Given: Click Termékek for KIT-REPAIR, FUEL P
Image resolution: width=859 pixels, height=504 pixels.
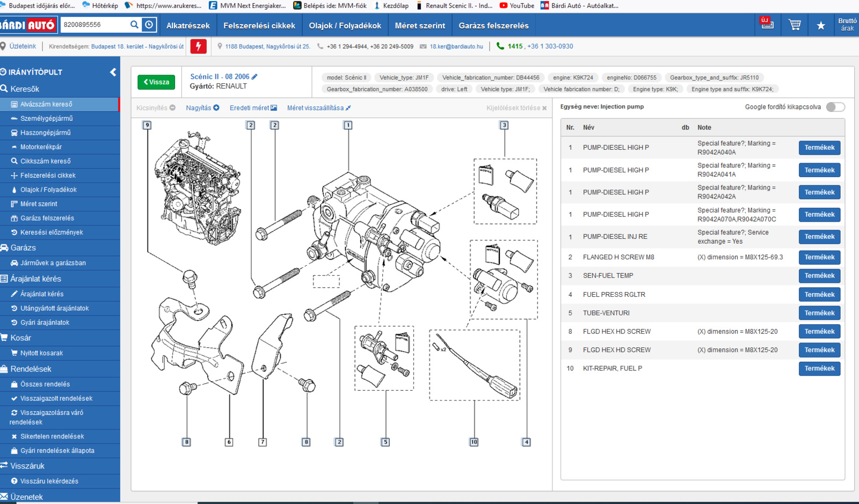Looking at the screenshot, I should coord(819,368).
